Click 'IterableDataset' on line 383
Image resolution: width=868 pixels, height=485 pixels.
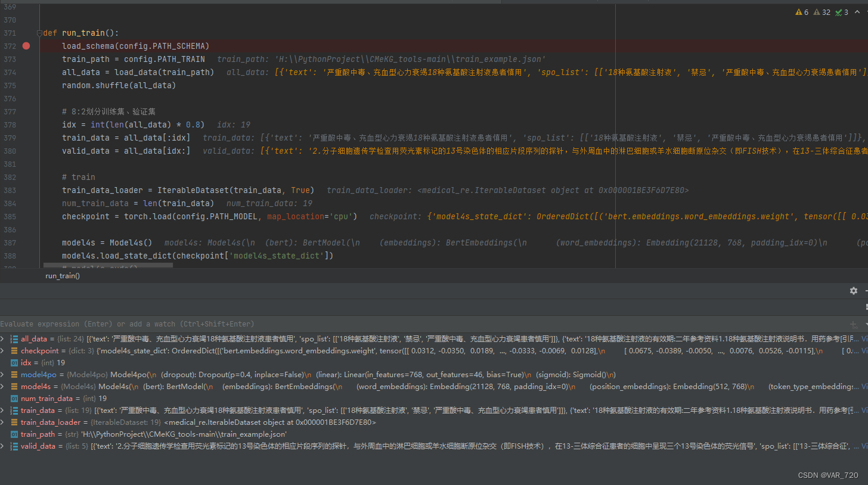click(x=193, y=190)
